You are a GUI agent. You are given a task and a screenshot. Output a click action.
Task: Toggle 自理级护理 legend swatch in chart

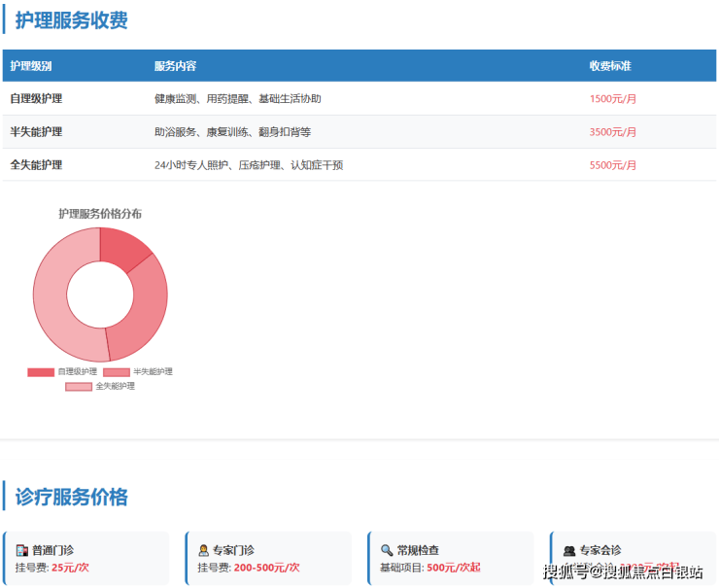click(x=41, y=371)
